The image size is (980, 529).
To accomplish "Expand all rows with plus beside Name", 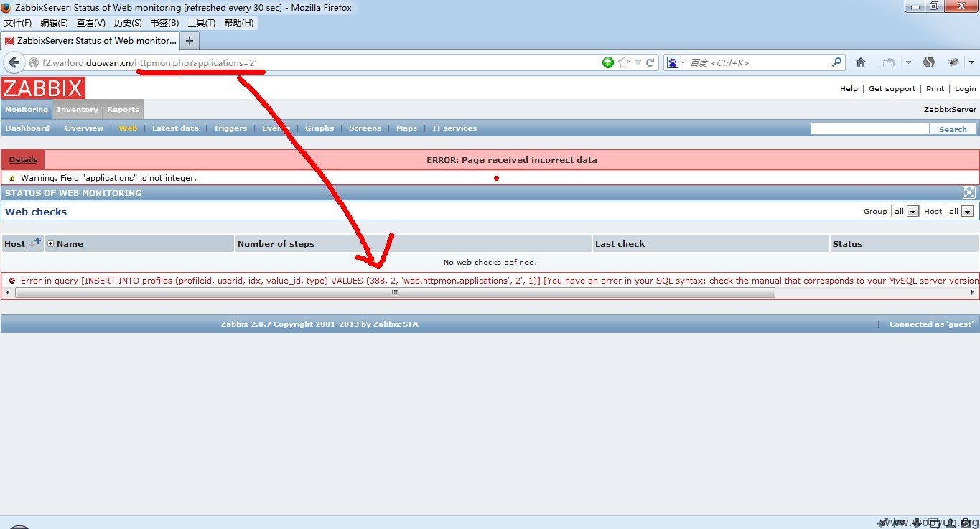I will click(50, 244).
